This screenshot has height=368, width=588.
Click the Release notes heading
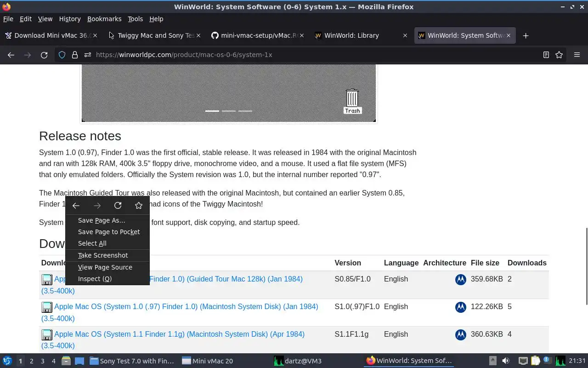[x=80, y=136]
